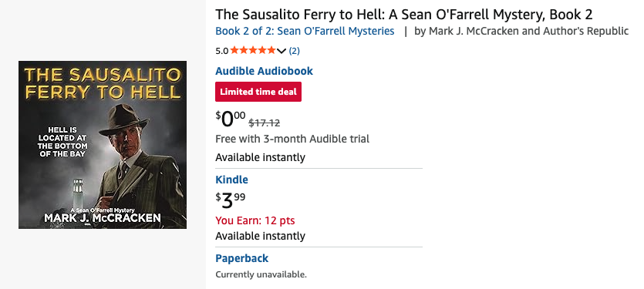The width and height of the screenshot is (644, 289).
Task: Click the You Earn: 12 pts text
Action: (x=255, y=221)
